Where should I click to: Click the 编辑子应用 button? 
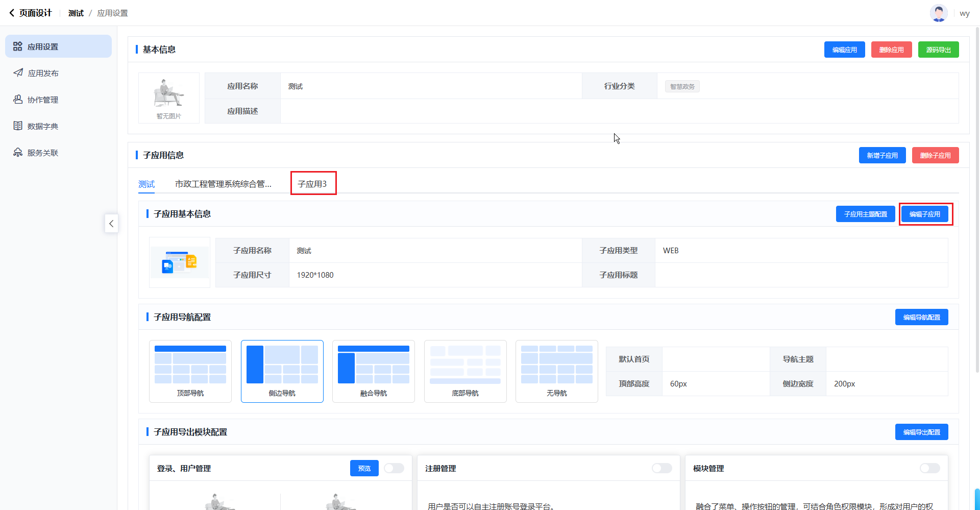pos(924,214)
